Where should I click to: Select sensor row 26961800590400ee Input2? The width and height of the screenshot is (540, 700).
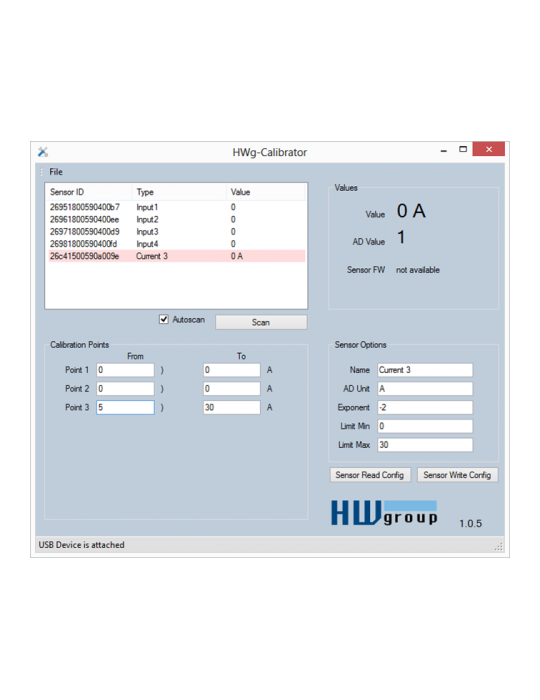pos(177,219)
